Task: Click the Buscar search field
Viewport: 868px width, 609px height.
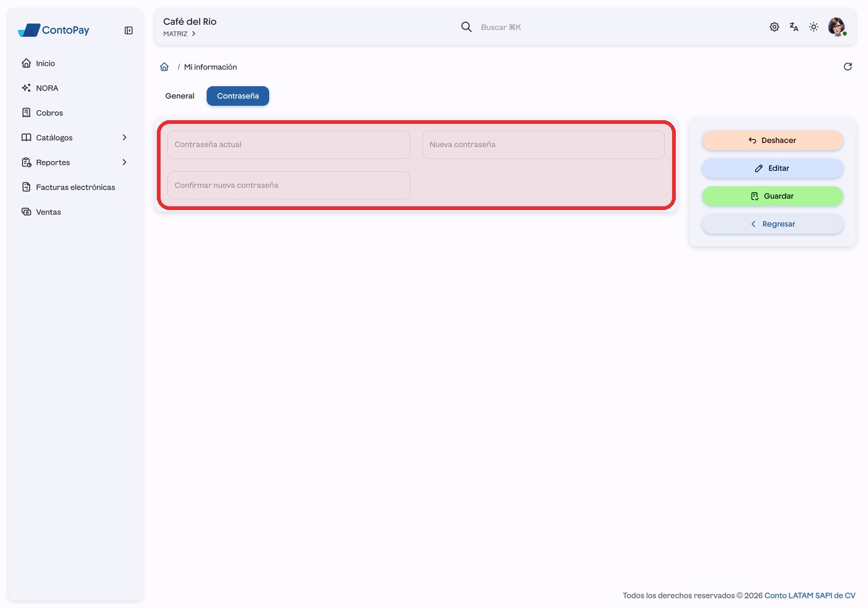Action: coord(501,27)
